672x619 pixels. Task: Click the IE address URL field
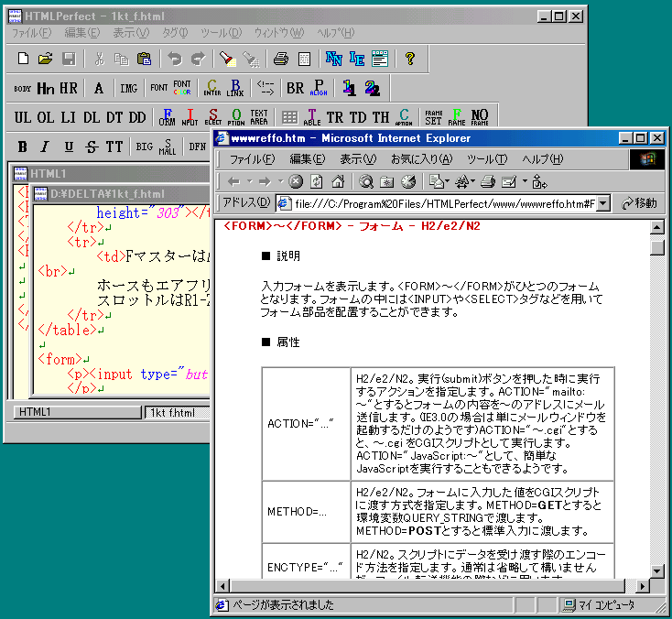click(x=437, y=203)
